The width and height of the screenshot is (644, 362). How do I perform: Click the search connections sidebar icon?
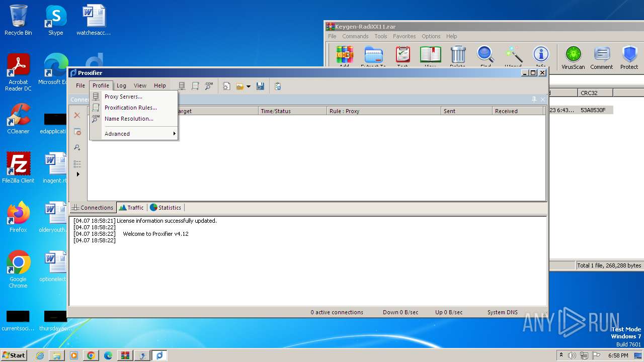click(77, 147)
